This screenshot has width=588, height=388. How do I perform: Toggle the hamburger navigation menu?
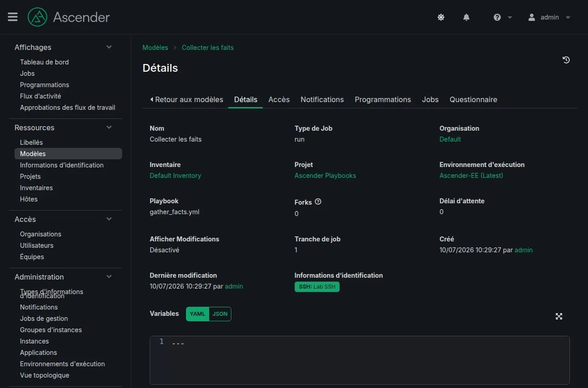[x=13, y=17]
